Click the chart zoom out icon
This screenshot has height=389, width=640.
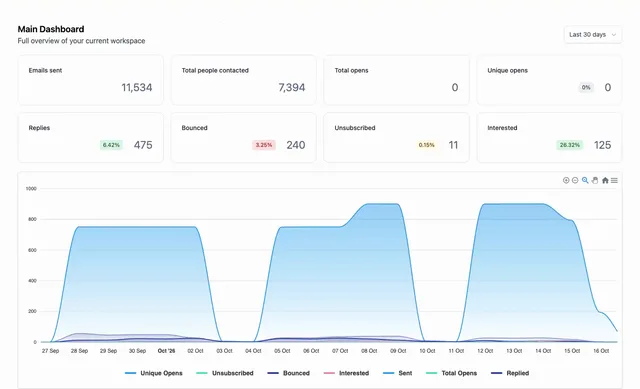[x=575, y=180]
